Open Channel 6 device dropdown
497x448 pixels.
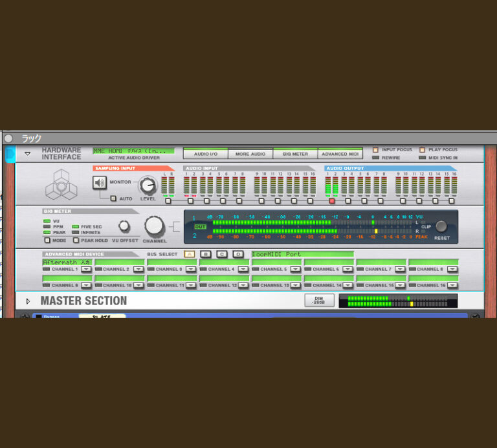click(x=348, y=269)
